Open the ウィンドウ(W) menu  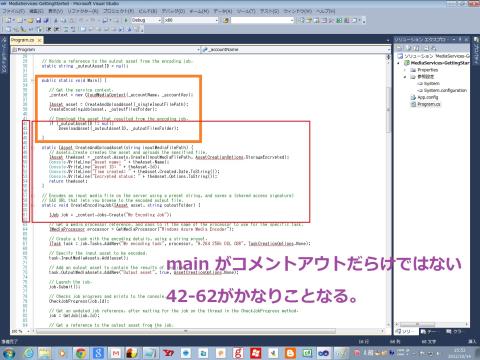297,11
